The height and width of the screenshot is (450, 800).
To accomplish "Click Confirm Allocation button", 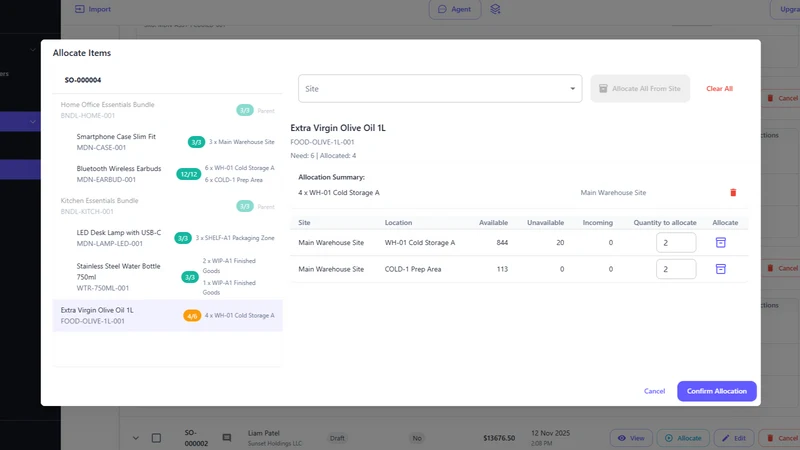I will (716, 391).
